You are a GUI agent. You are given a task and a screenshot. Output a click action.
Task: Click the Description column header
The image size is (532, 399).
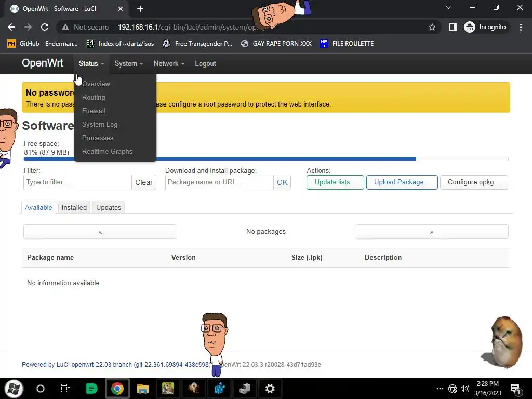[383, 257]
